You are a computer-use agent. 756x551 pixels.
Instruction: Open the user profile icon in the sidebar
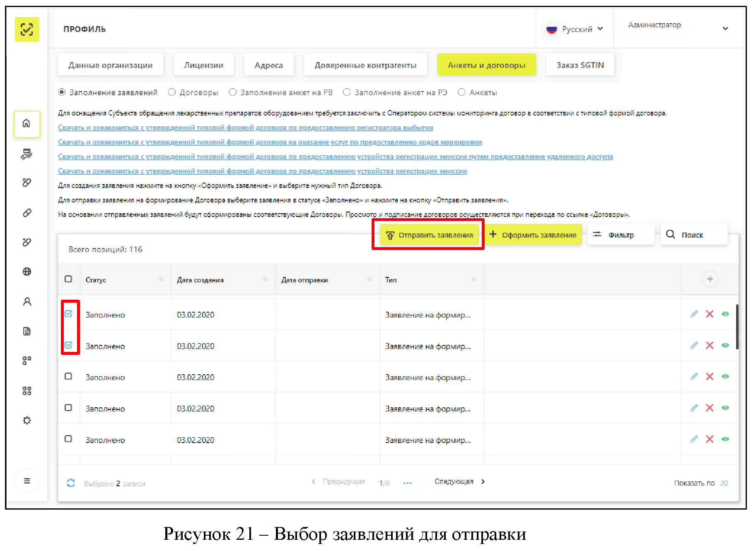coord(27,301)
